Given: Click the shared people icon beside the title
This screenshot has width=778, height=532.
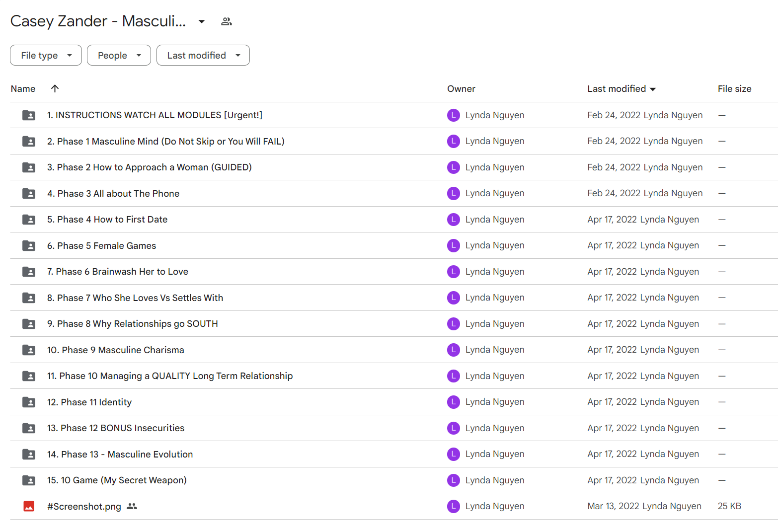Looking at the screenshot, I should click(227, 21).
